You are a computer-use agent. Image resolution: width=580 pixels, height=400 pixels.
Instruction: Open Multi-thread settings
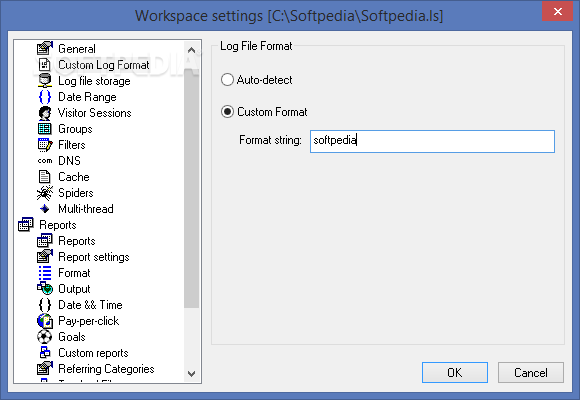pyautogui.click(x=86, y=209)
